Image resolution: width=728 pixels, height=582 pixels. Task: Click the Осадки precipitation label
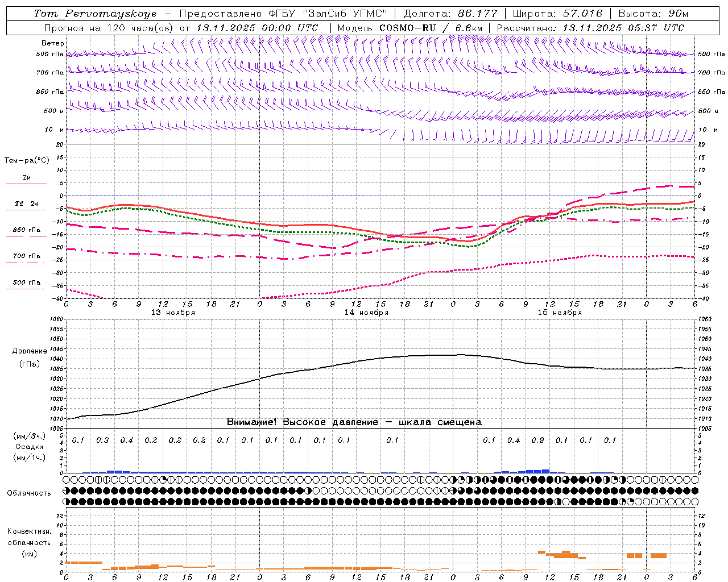click(30, 447)
